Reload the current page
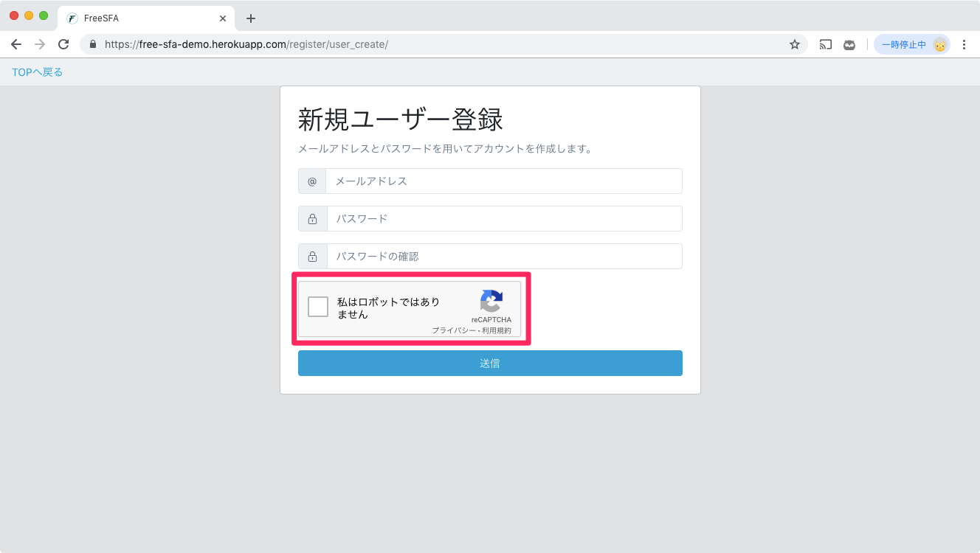The image size is (980, 553). tap(63, 44)
